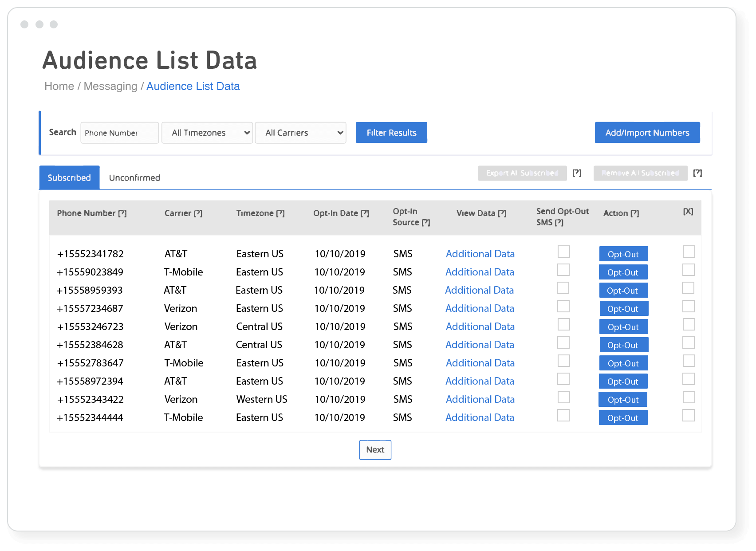
Task: Opt-Out the number +15552344444
Action: click(623, 417)
